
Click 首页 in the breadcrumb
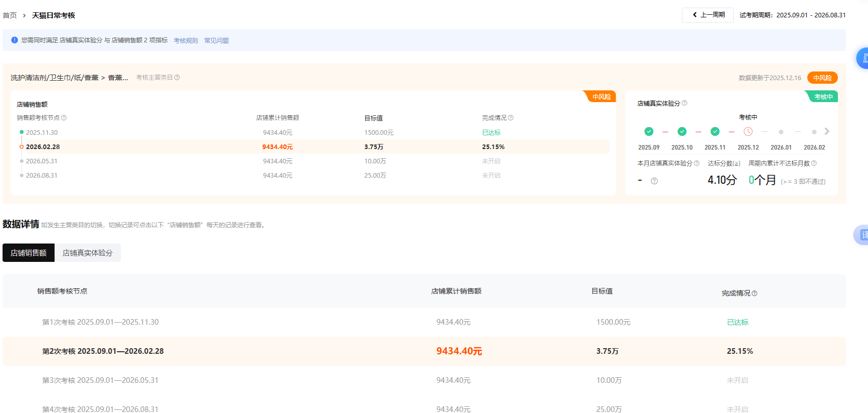pos(10,16)
